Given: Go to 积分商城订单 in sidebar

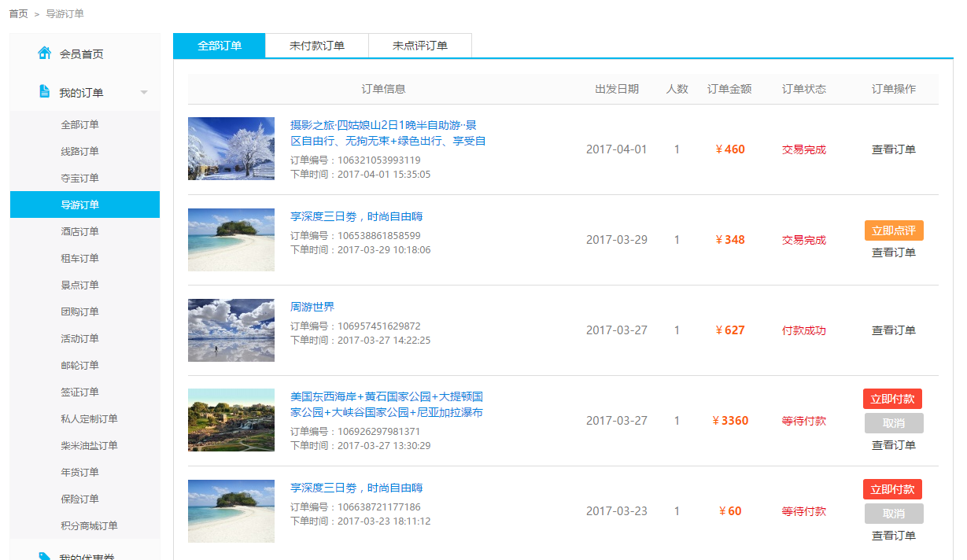Looking at the screenshot, I should pos(89,525).
